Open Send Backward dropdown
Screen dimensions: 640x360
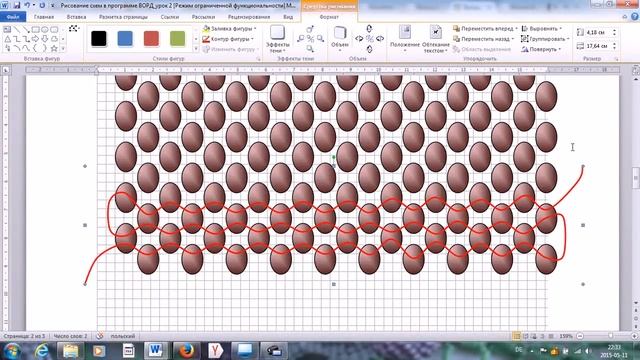(513, 39)
